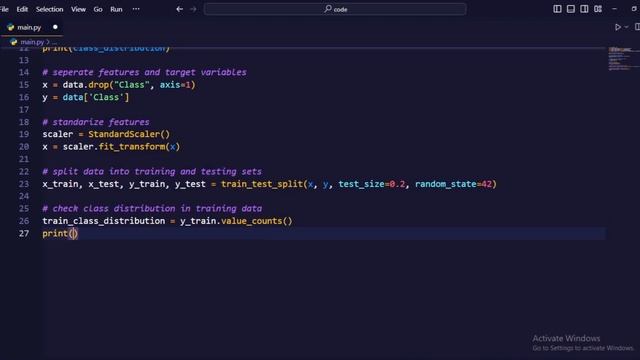
Task: Go back with the left arrow
Action: pyautogui.click(x=180, y=9)
